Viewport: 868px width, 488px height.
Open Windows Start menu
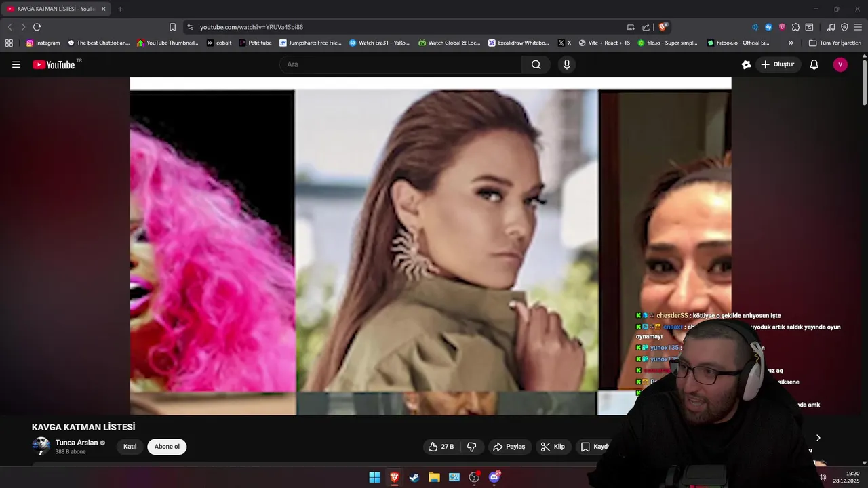(374, 477)
